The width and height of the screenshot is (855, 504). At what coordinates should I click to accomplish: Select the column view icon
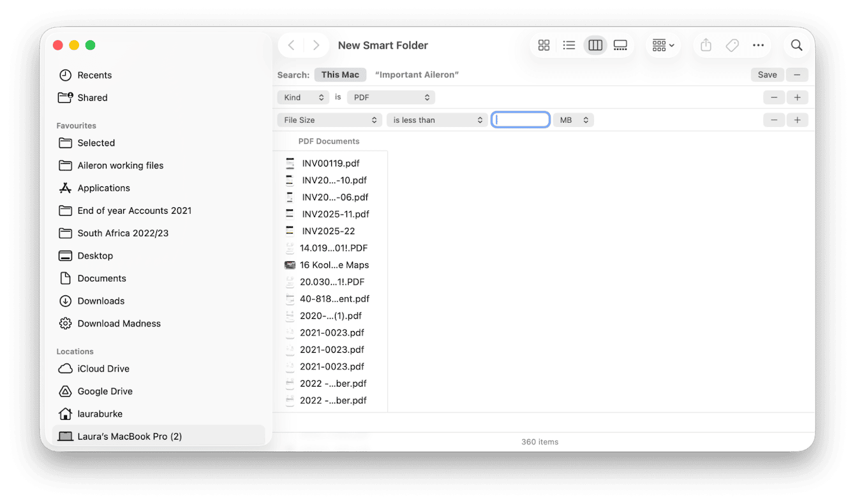[595, 45]
